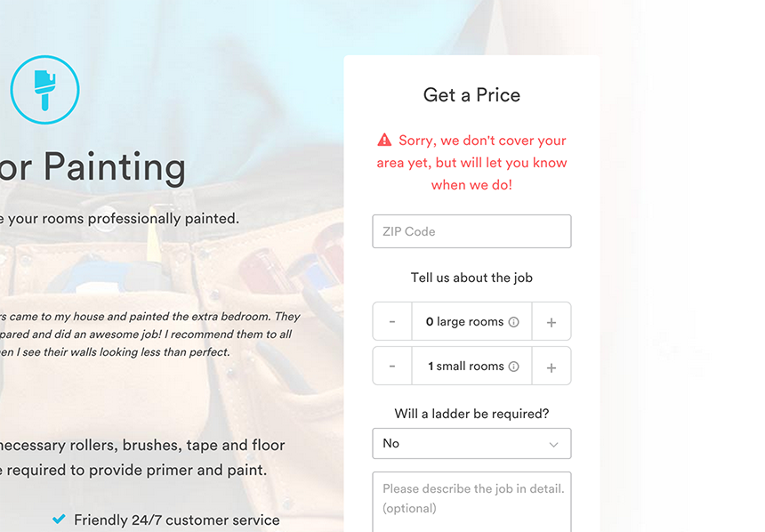Expand the chevron arrow on ladder dropdown
765x532 pixels.
(554, 444)
